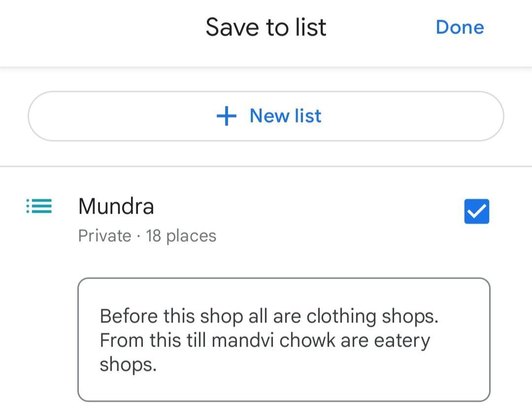Click the Mundra list bullet icon

pos(39,206)
